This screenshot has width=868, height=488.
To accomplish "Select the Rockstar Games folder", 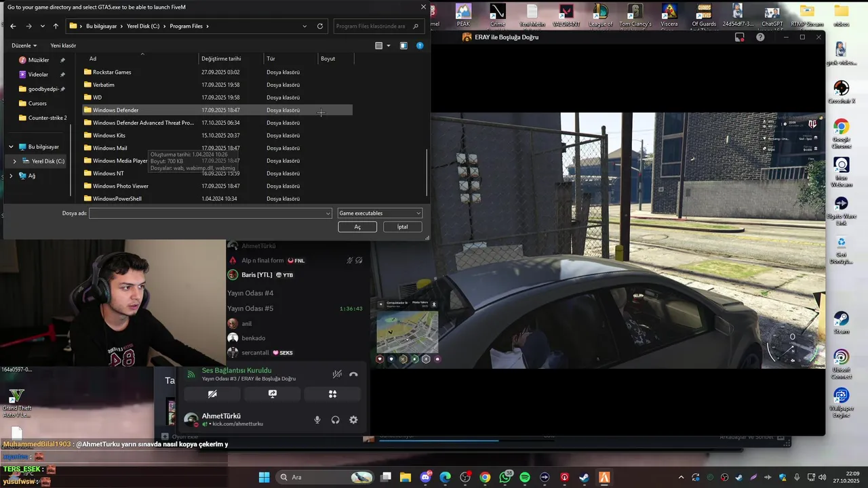I will tap(217, 72).
